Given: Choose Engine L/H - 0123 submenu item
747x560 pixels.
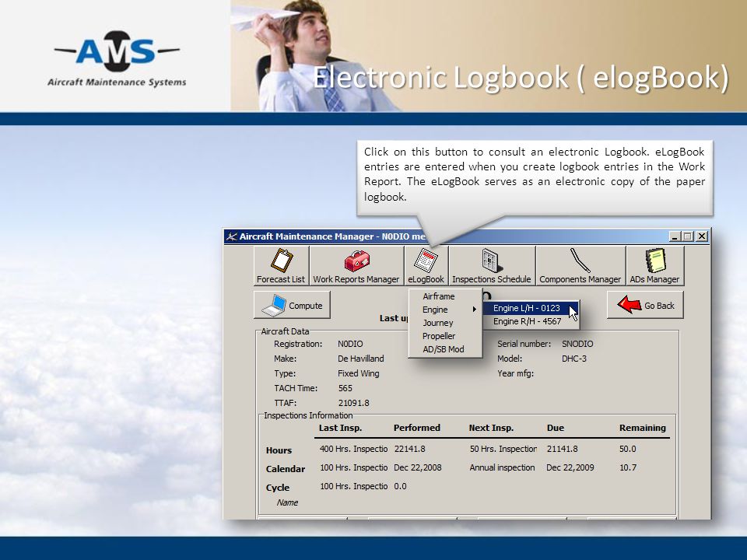Looking at the screenshot, I should pos(530,308).
